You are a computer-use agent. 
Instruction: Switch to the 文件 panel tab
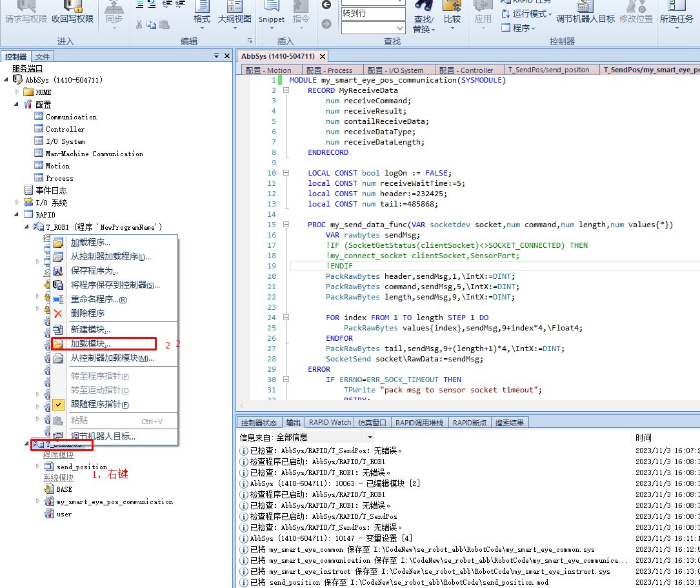(x=43, y=57)
